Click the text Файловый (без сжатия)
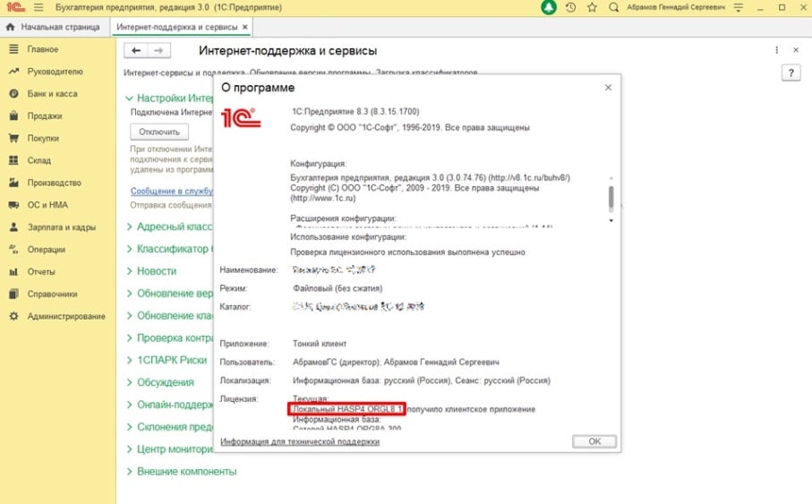This screenshot has width=812, height=504. (x=338, y=288)
